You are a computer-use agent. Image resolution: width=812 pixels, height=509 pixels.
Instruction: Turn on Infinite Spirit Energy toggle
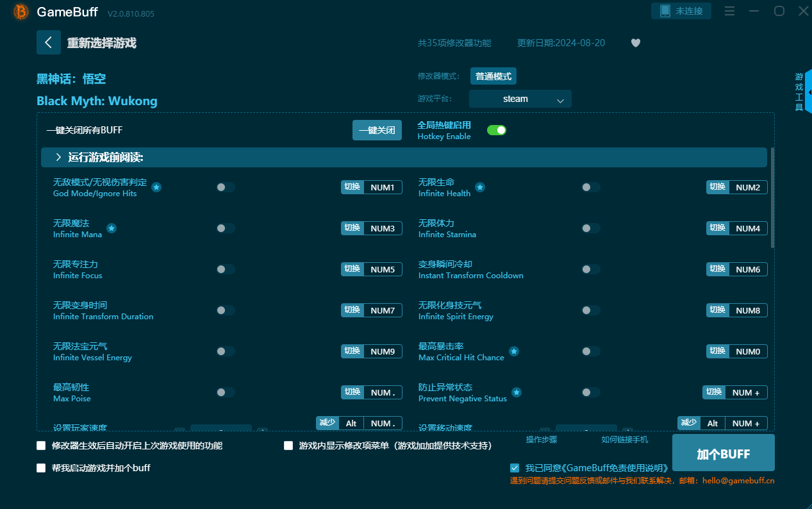591,310
